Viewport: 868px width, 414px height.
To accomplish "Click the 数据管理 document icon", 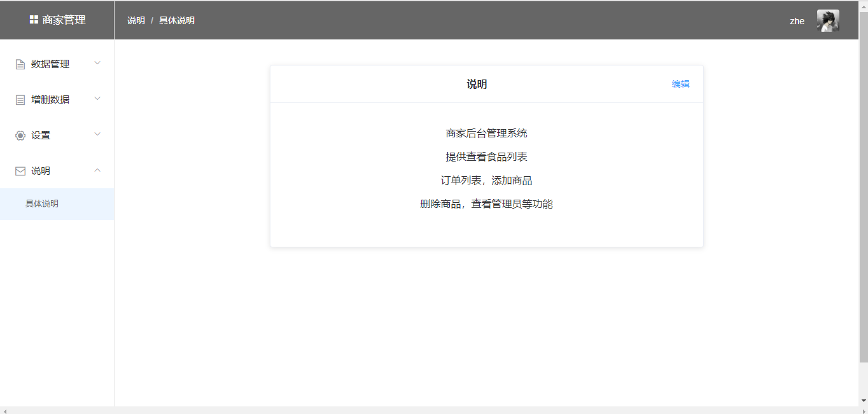I will point(19,64).
